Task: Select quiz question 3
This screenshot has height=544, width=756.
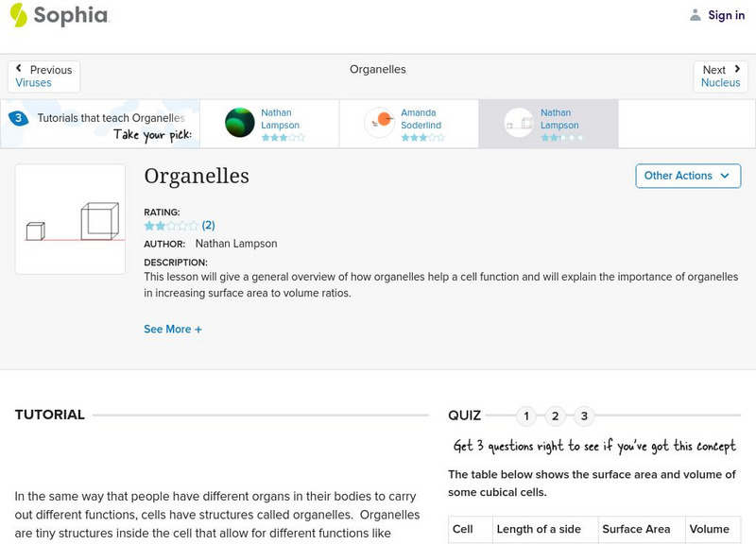Action: point(585,416)
